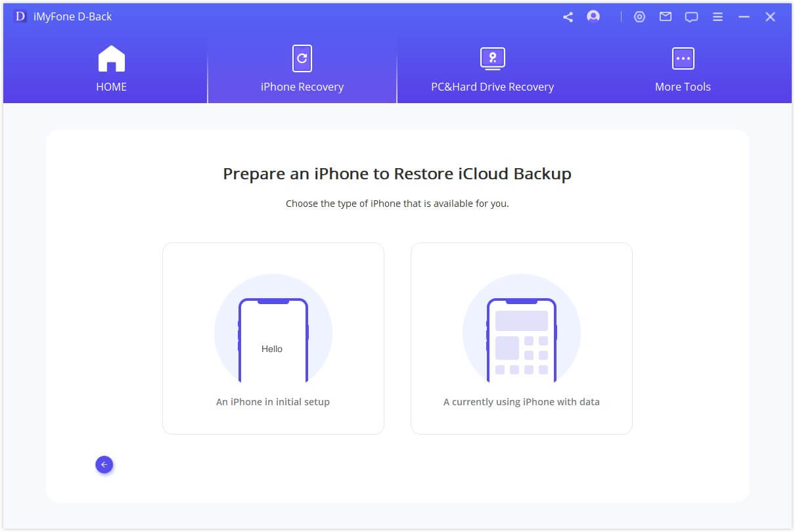This screenshot has height=532, width=795.
Task: Click the iPhone Recovery phone icon
Action: (302, 58)
